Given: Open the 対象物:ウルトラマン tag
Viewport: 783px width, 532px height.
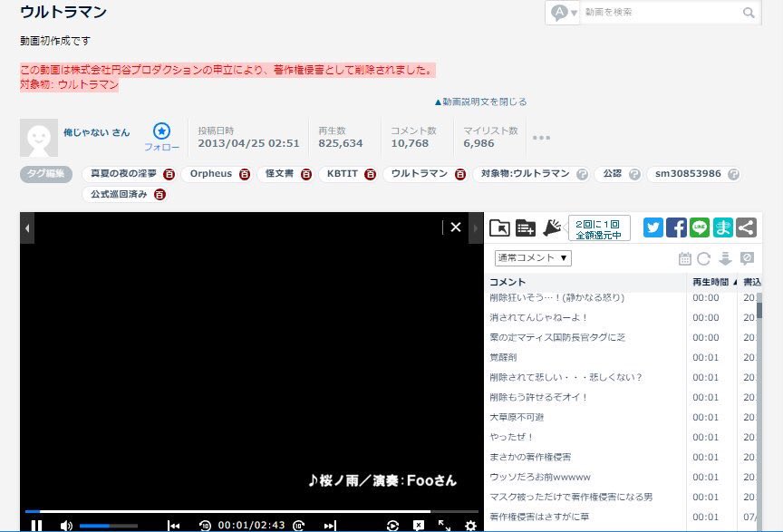Looking at the screenshot, I should point(525,174).
